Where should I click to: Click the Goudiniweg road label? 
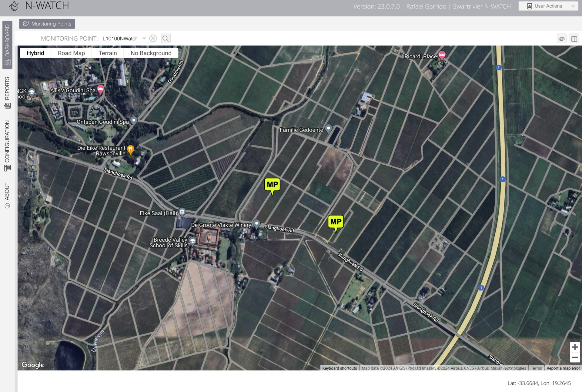176,72
